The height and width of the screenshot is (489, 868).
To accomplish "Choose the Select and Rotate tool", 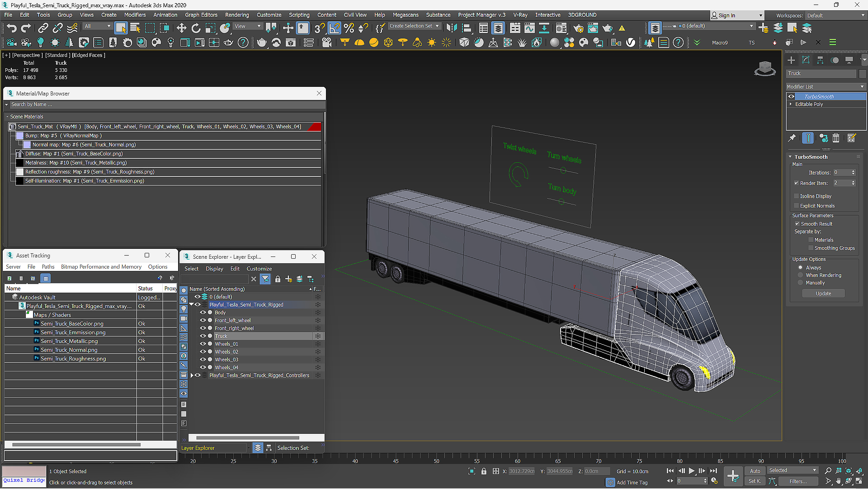I will point(196,28).
